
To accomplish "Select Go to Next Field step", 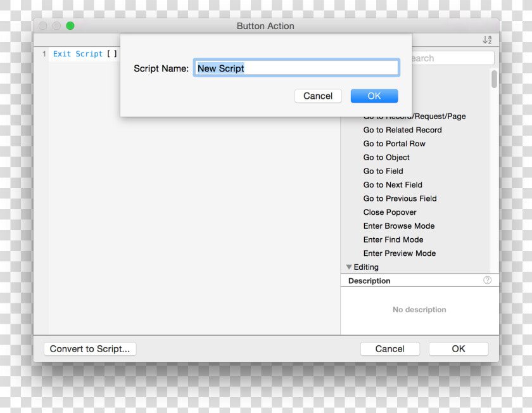I will [393, 184].
